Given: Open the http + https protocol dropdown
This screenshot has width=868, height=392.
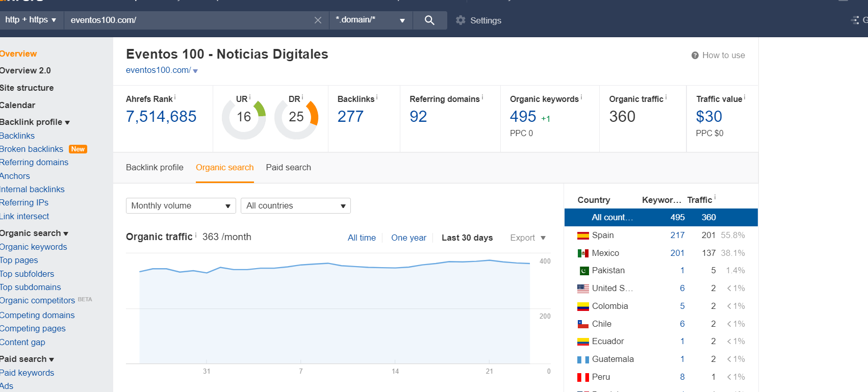Looking at the screenshot, I should tap(31, 20).
